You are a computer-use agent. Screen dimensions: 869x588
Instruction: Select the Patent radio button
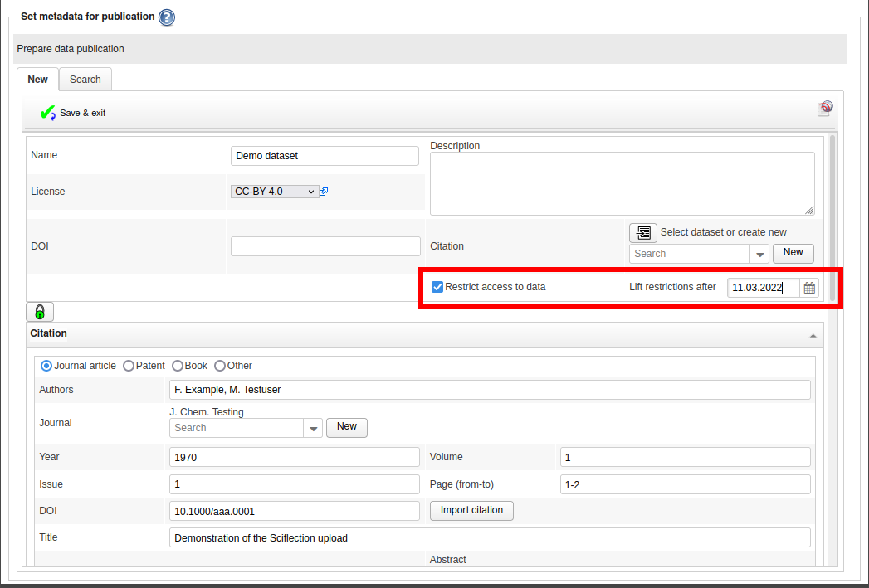click(x=129, y=366)
